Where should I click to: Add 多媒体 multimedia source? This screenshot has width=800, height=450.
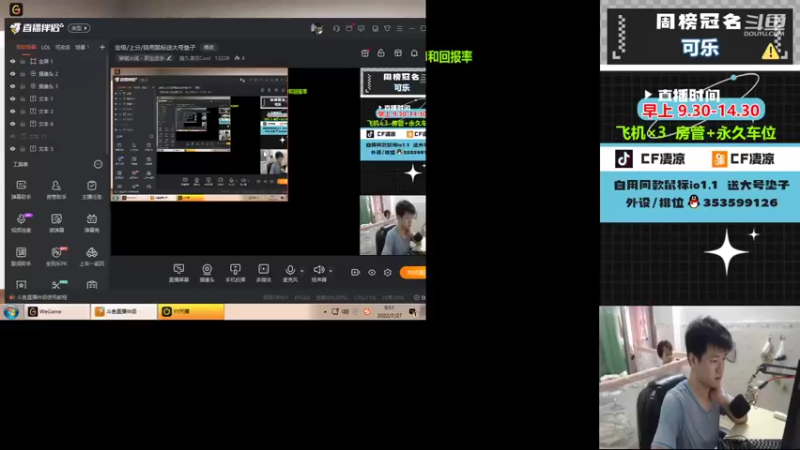point(263,273)
